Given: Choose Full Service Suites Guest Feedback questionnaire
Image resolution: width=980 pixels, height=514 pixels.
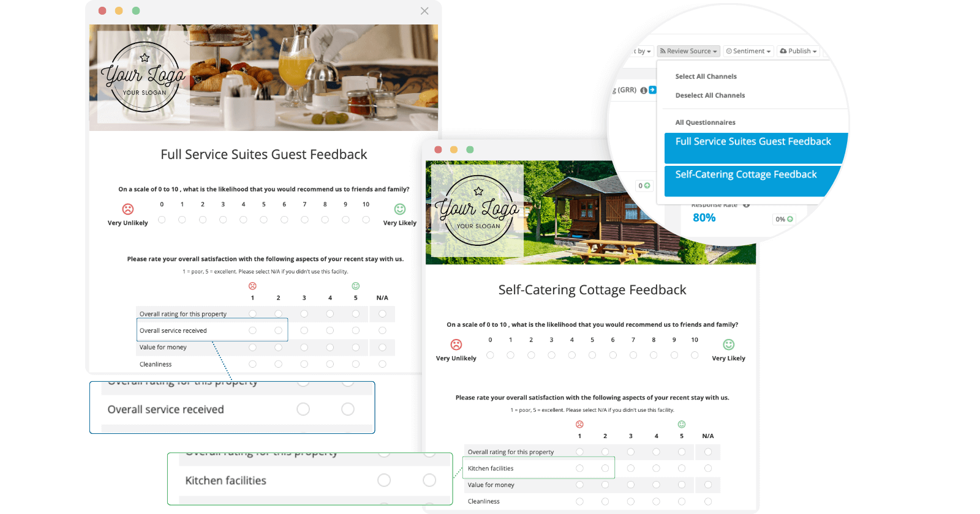Looking at the screenshot, I should point(753,142).
